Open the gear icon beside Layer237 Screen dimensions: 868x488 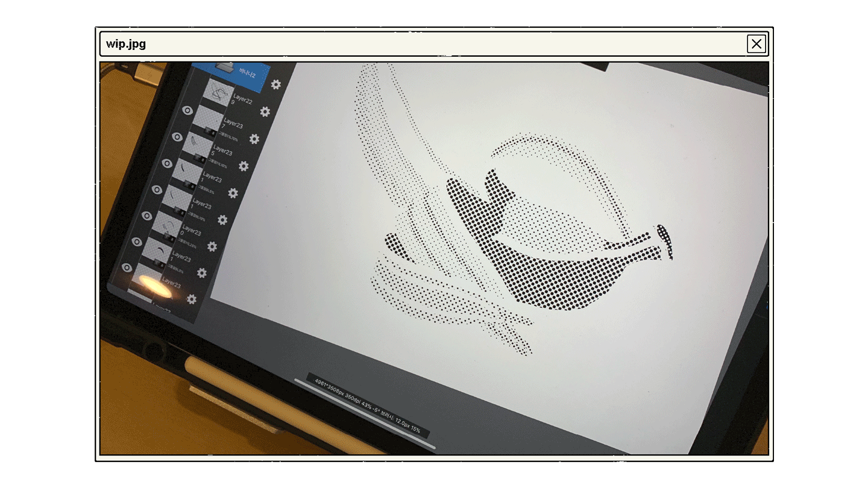(254, 139)
